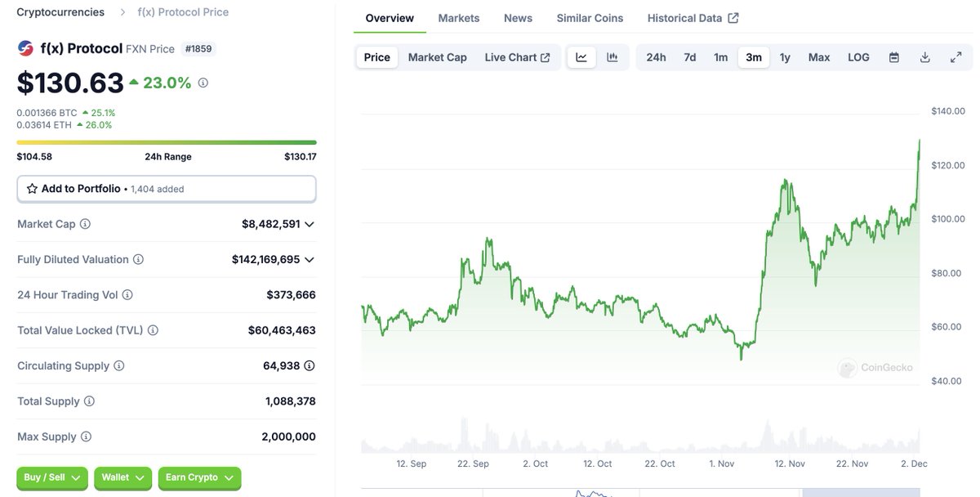Click the #1859 rank badge
Image resolution: width=980 pixels, height=497 pixels.
point(198,49)
